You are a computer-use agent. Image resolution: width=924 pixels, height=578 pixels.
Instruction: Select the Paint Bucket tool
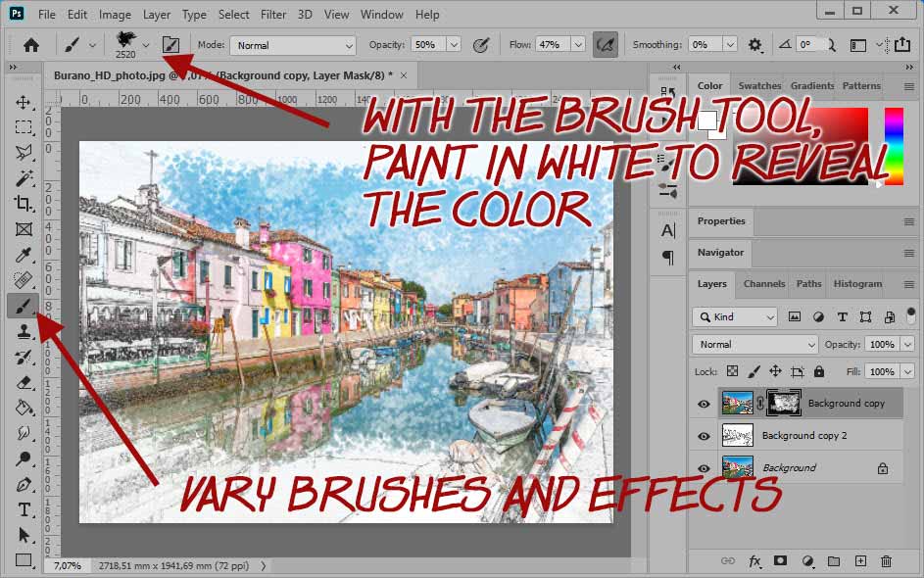tap(23, 408)
